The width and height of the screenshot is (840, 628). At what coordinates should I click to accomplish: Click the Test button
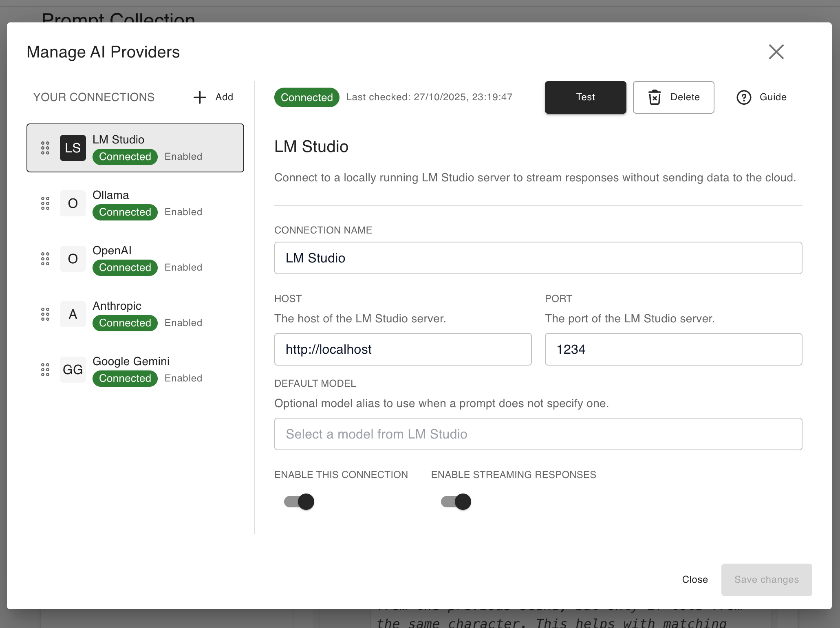(585, 97)
